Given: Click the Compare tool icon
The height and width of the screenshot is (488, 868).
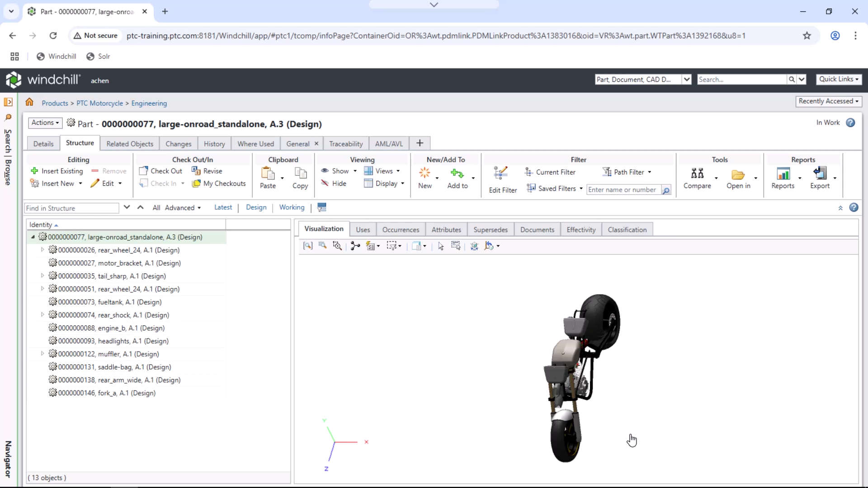Looking at the screenshot, I should click(x=697, y=174).
